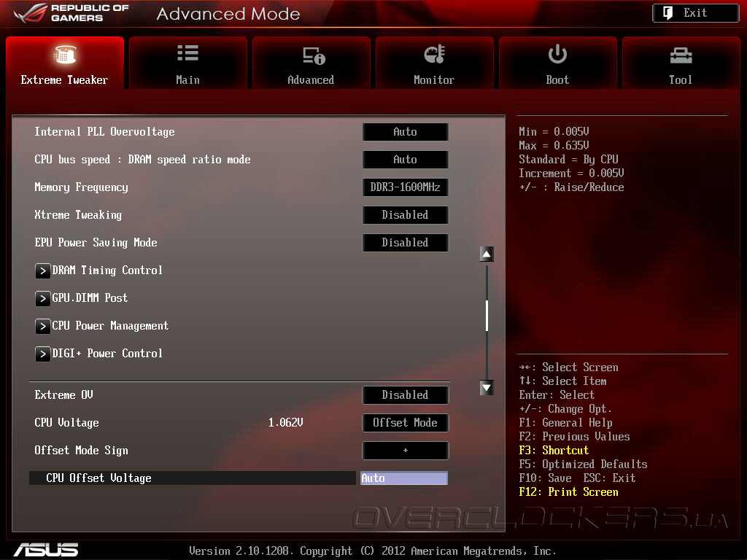Switch to the Advanced tab label
The image size is (747, 560).
pyautogui.click(x=311, y=80)
